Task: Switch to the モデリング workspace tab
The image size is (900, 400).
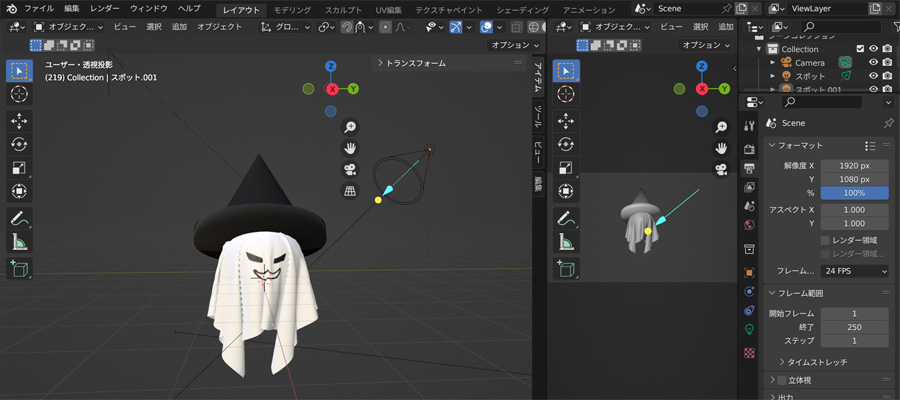Action: point(292,8)
